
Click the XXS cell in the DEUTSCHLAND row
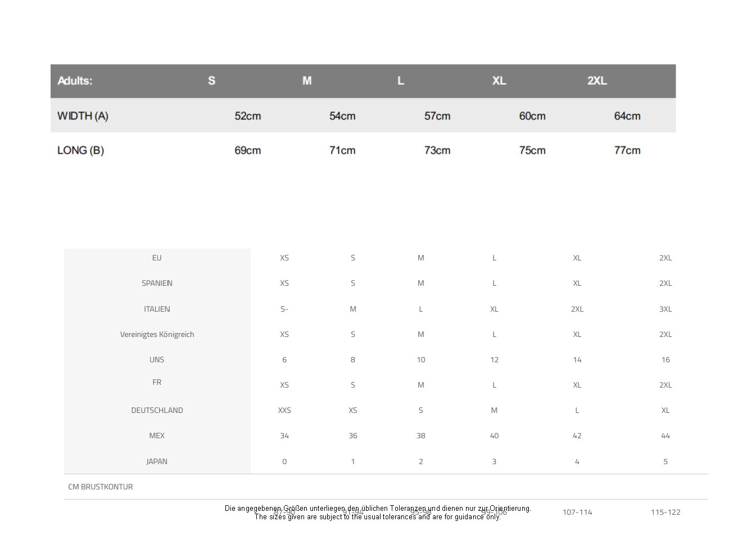point(284,410)
